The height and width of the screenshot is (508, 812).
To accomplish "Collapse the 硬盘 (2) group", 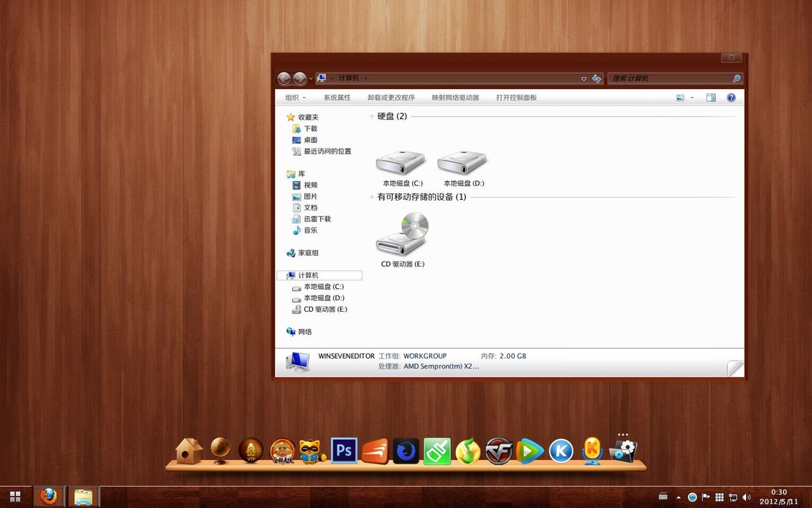I will [372, 116].
